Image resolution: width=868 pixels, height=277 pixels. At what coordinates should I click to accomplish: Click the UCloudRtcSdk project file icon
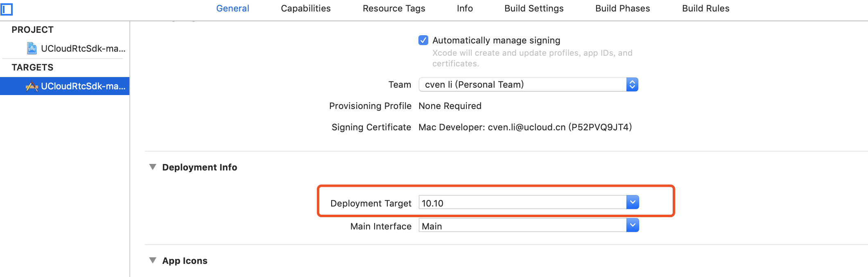[32, 48]
